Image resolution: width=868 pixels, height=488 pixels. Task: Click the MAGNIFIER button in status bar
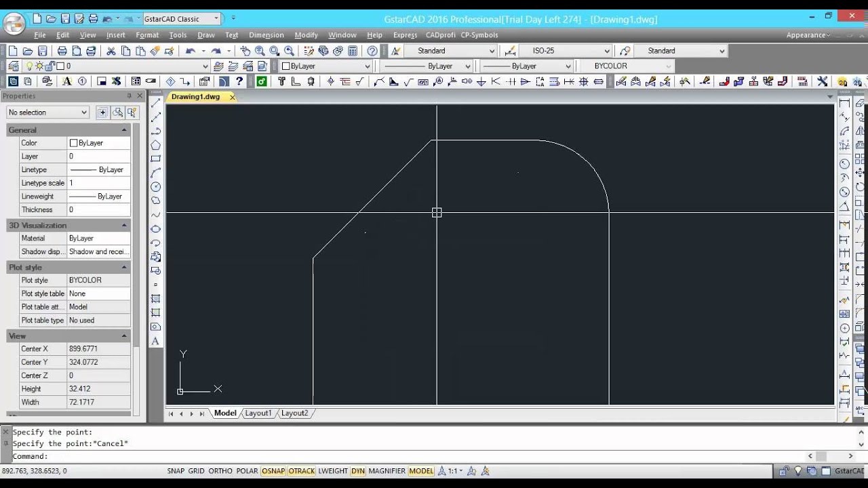point(387,471)
